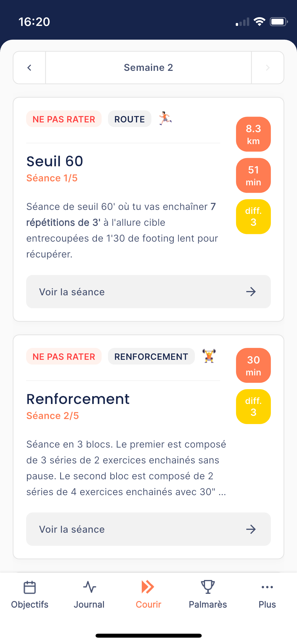Tap the 8.3 km distance badge
Screen dimensions: 297x644
click(253, 134)
